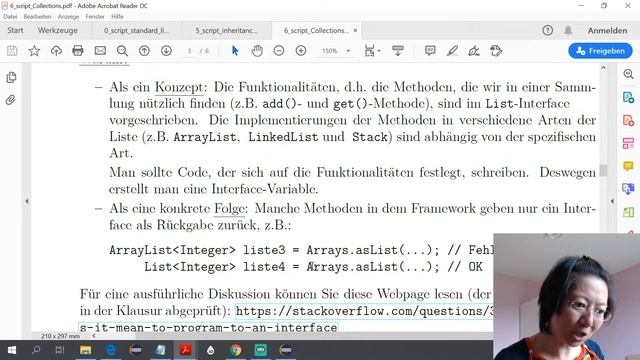The height and width of the screenshot is (360, 640).
Task: Open help question mark icon
Action: [x=547, y=30]
